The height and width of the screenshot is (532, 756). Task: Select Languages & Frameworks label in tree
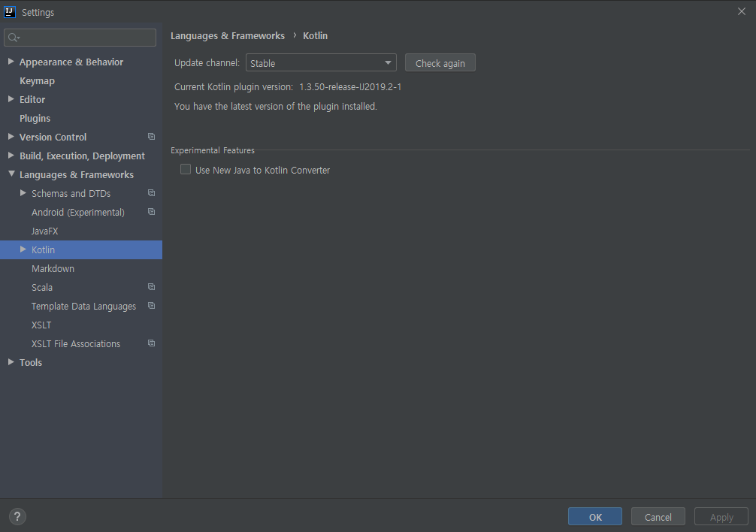[x=77, y=175]
